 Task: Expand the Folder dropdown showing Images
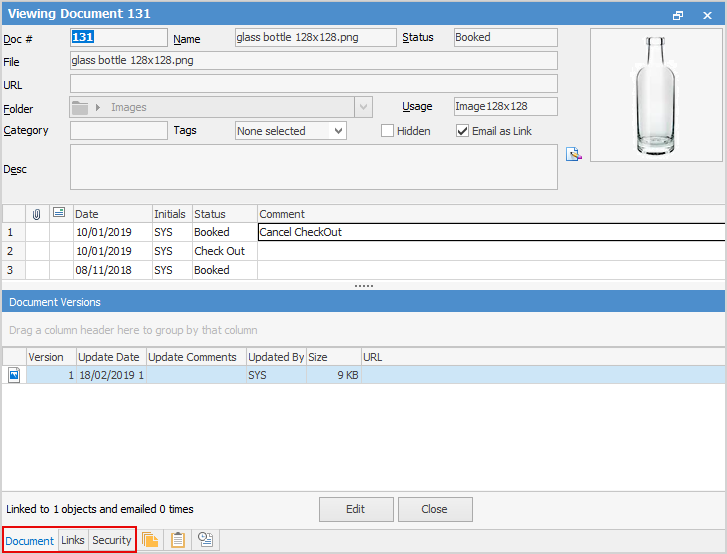[363, 107]
